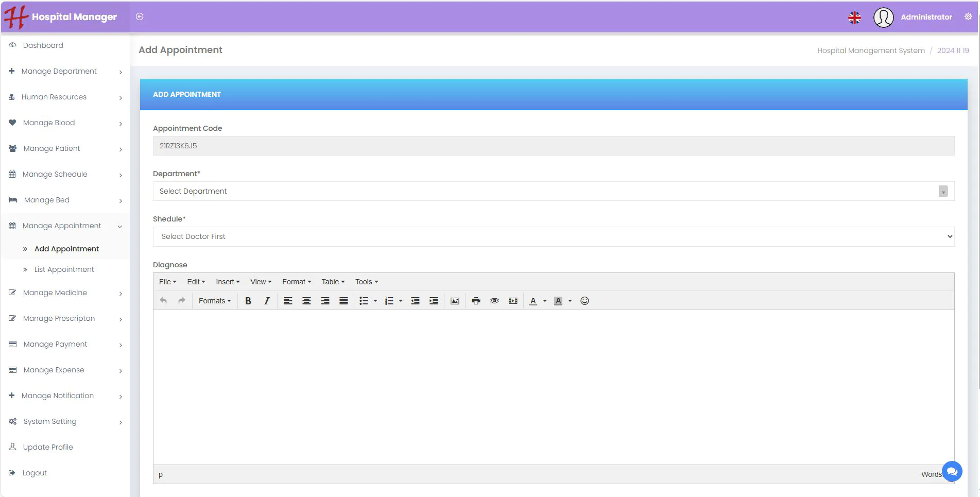The width and height of the screenshot is (980, 497).
Task: Open the emoticons smiley icon
Action: tap(584, 301)
